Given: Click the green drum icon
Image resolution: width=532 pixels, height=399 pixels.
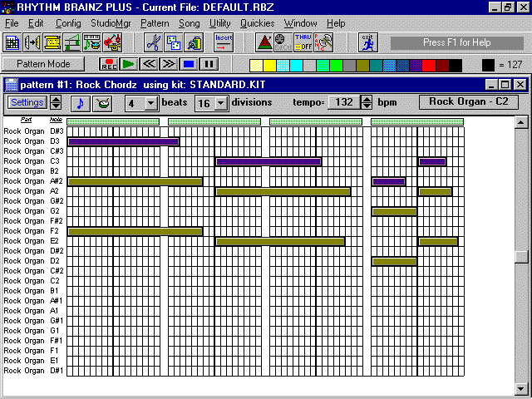Looking at the screenshot, I should point(104,103).
